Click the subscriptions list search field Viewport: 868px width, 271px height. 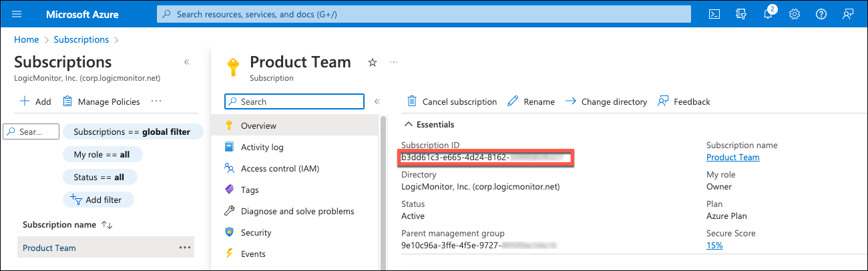[x=32, y=131]
